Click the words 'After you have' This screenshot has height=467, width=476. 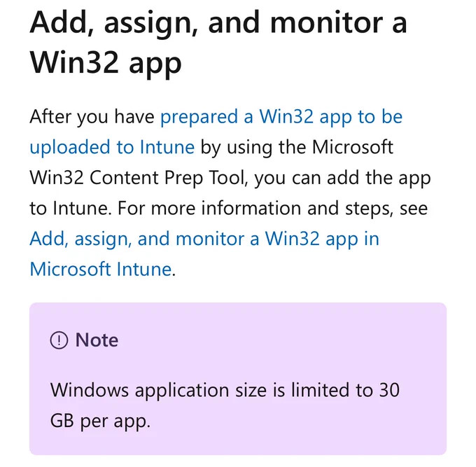(92, 117)
